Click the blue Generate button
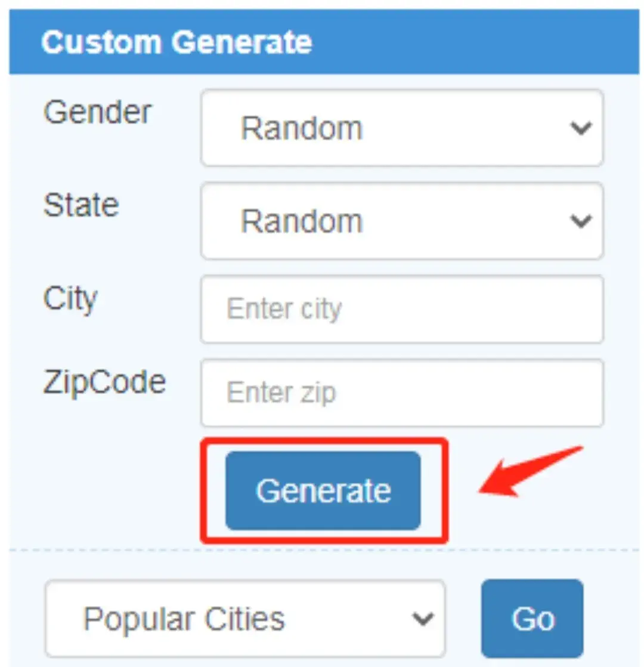The width and height of the screenshot is (644, 667). [323, 490]
